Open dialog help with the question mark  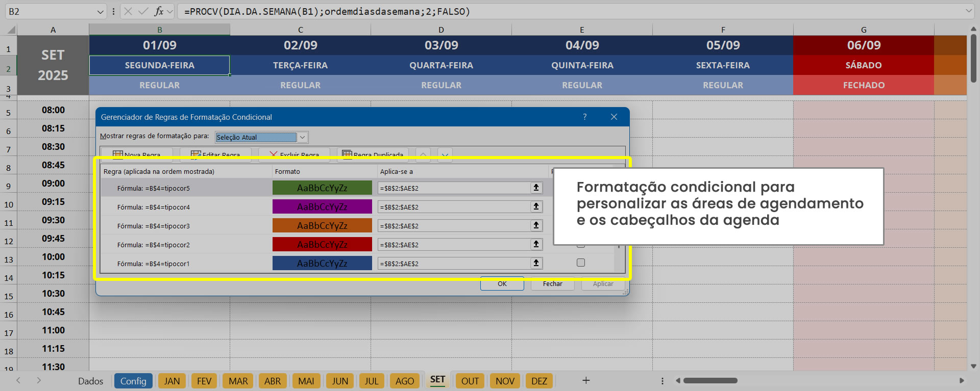585,117
